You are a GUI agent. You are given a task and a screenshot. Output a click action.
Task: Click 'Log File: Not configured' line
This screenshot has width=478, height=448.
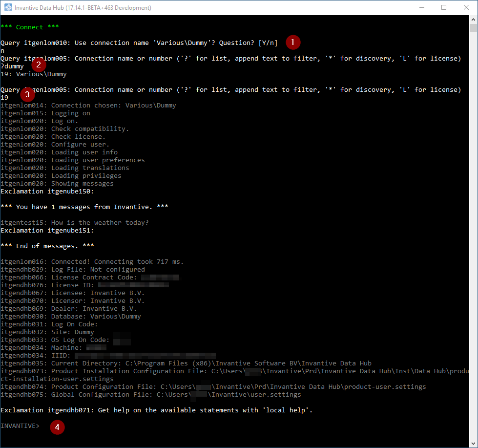click(73, 270)
